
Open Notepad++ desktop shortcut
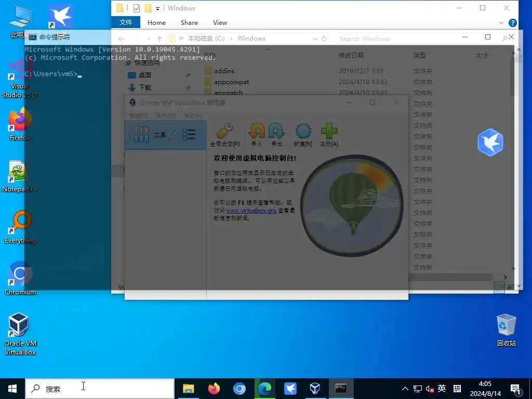pos(20,176)
